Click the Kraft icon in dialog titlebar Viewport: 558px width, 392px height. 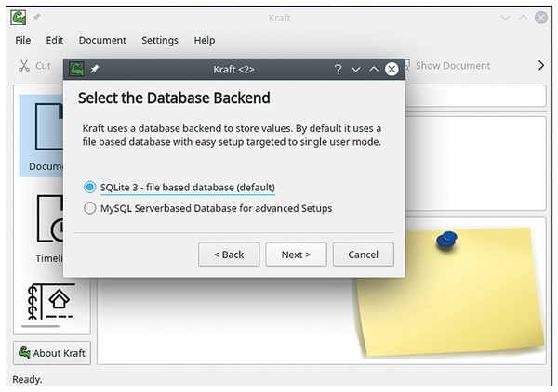[76, 69]
